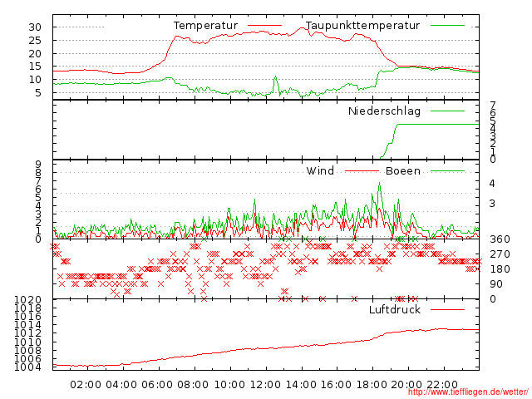This screenshot has height=399, width=532.
Task: Click the red line sample beside Wind
Action: click(362, 171)
